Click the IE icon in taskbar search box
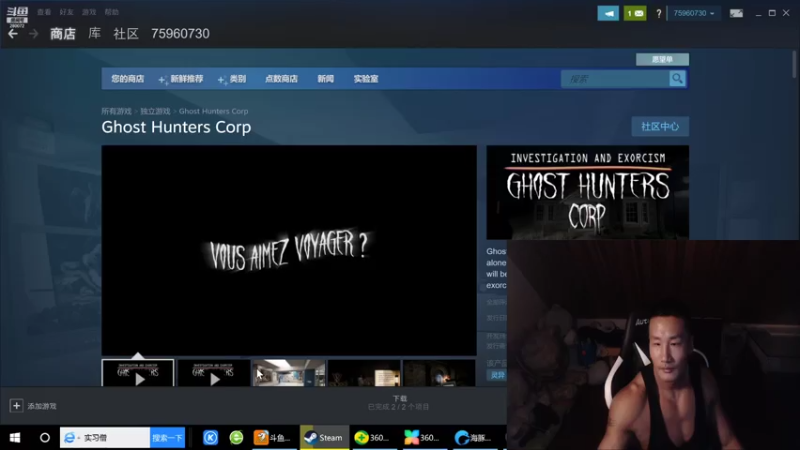 click(x=70, y=438)
